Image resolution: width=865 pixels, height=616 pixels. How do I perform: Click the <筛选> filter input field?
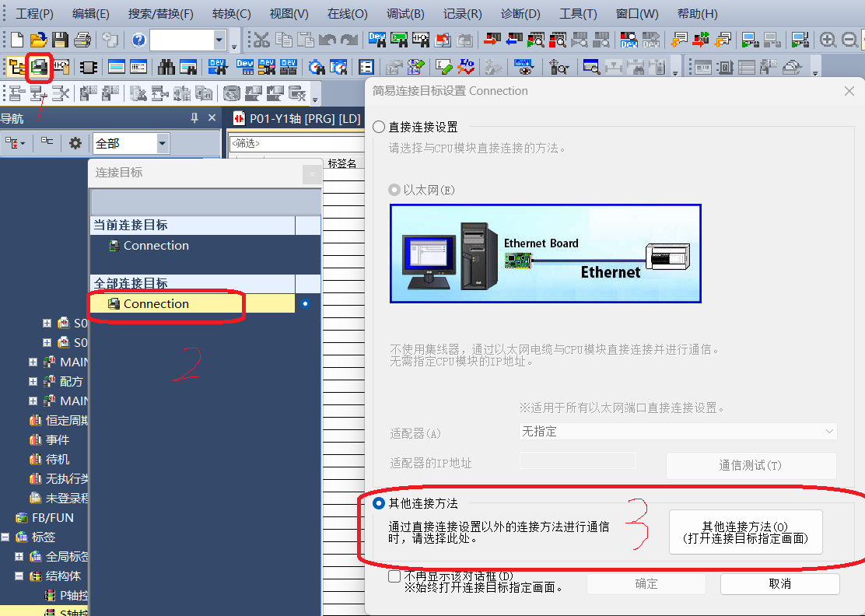point(297,143)
